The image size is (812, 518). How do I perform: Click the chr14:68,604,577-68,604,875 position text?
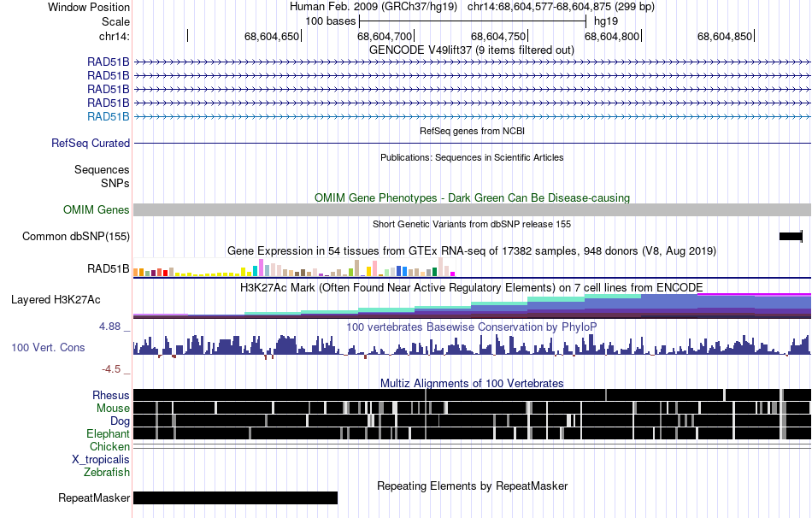561,7
